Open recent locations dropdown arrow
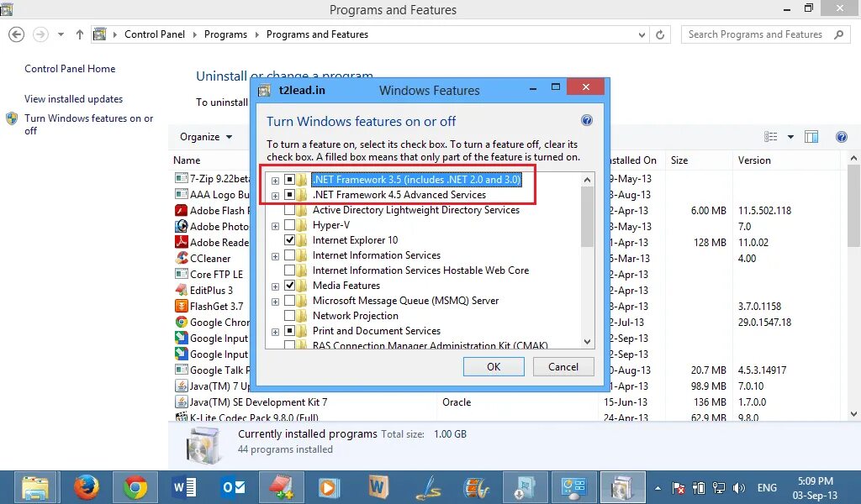 (61, 34)
